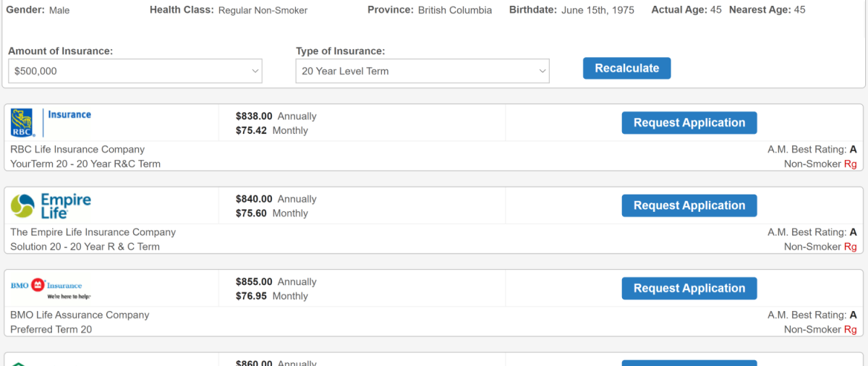Open the Type of Insurance dropdown
Viewport: 868px width, 366px height.
[x=422, y=71]
